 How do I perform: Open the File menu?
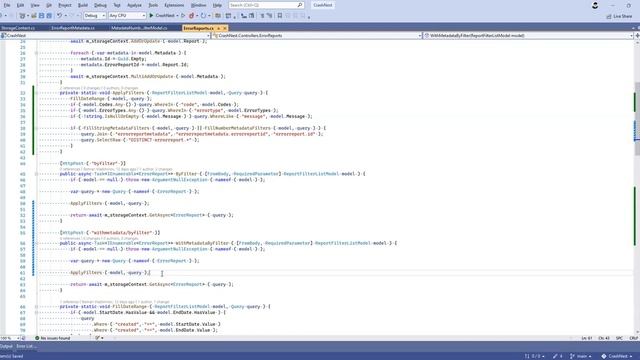click(x=7, y=5)
